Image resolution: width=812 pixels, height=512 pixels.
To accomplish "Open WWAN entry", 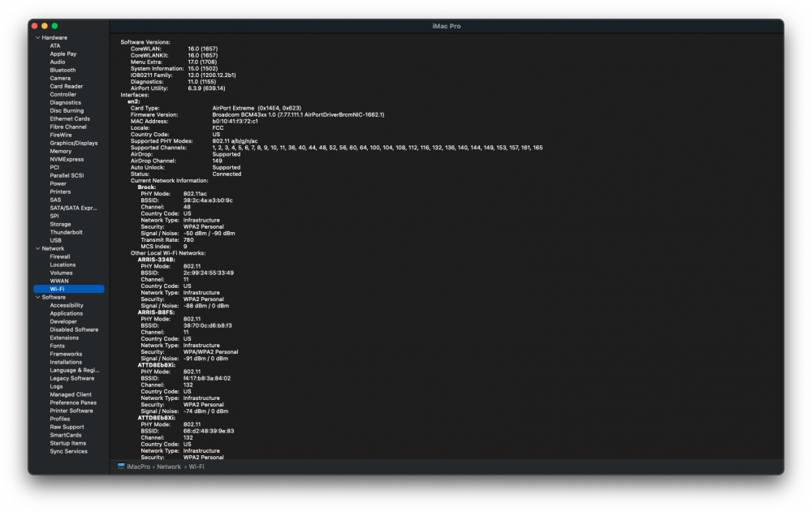I will 59,281.
